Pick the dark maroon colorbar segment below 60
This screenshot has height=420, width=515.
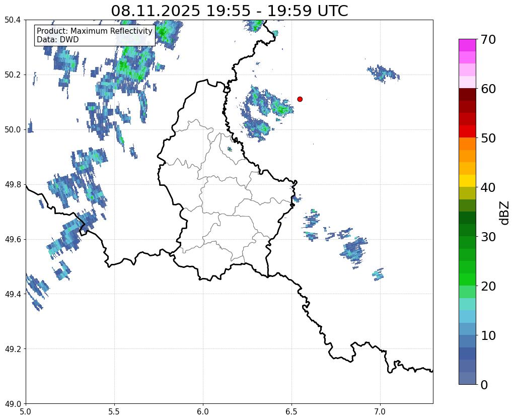[x=467, y=95]
